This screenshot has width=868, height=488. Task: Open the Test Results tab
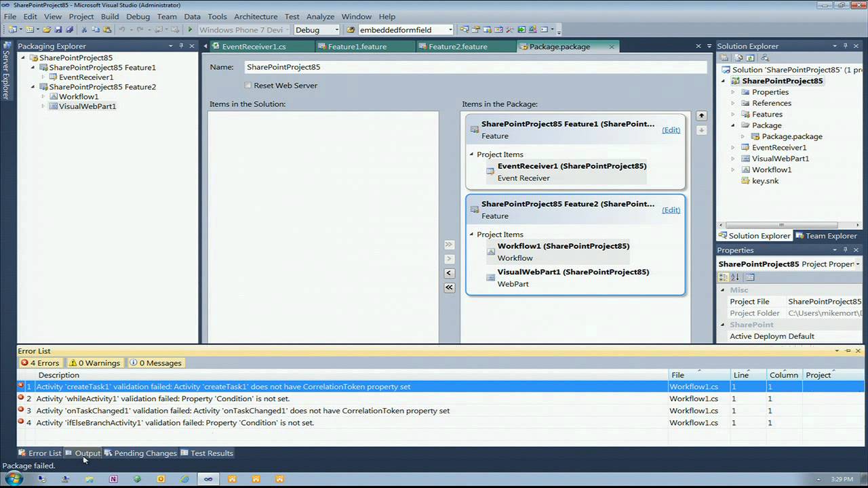point(207,453)
